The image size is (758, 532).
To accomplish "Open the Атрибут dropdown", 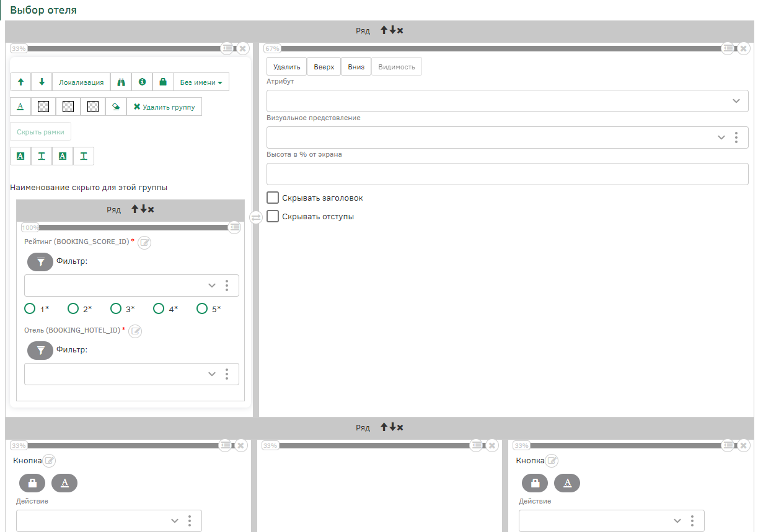I will pos(508,101).
